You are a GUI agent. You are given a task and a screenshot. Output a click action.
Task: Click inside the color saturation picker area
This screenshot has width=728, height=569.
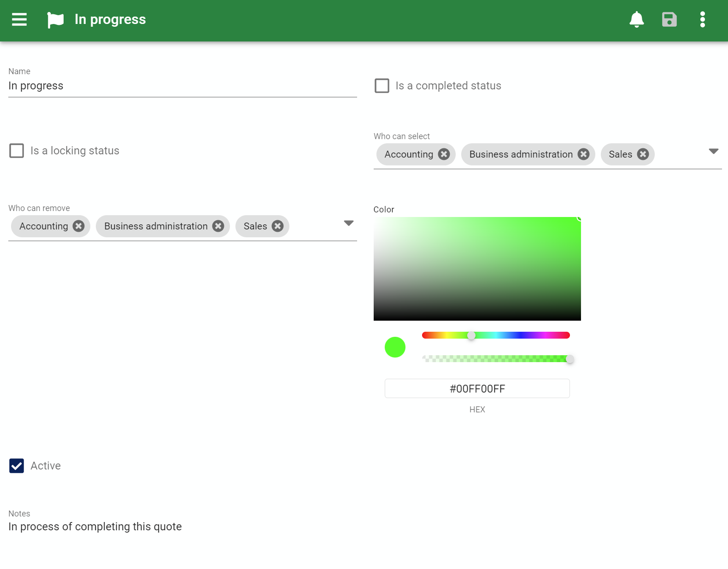point(477,269)
